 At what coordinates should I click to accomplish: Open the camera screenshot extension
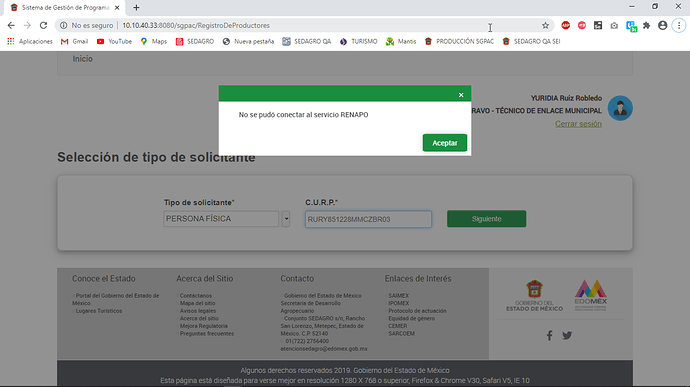coord(614,26)
